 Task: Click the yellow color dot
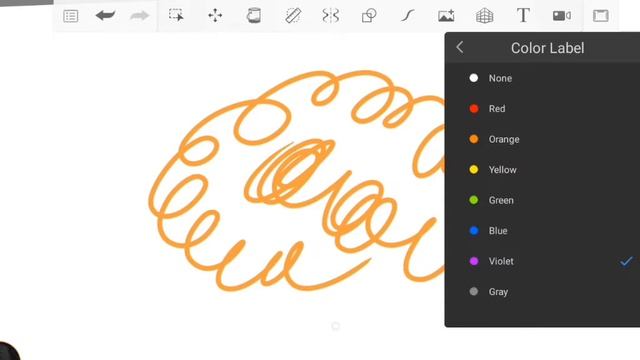(473, 170)
